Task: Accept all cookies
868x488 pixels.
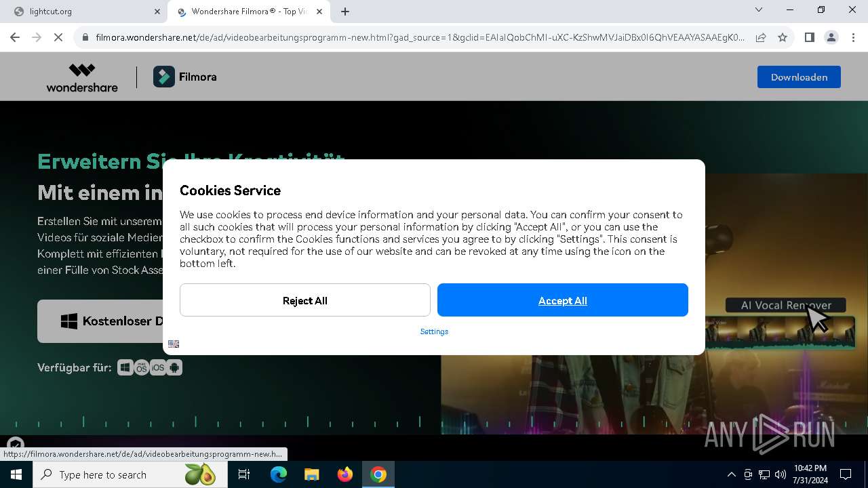Action: (563, 300)
